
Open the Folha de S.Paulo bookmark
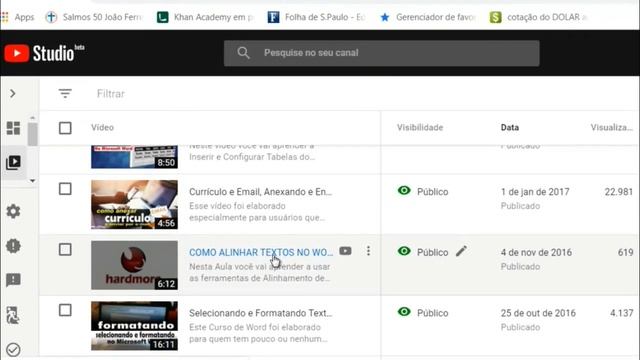click(316, 17)
